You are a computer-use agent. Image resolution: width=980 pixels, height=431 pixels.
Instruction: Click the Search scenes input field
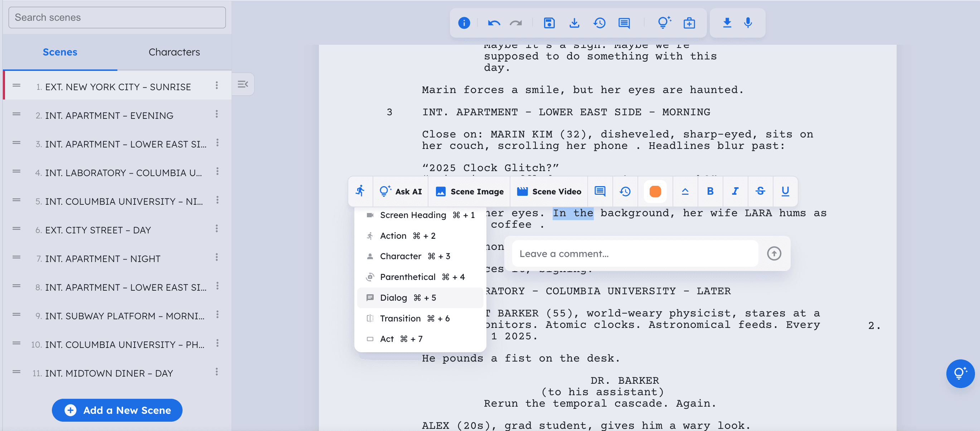click(x=117, y=17)
